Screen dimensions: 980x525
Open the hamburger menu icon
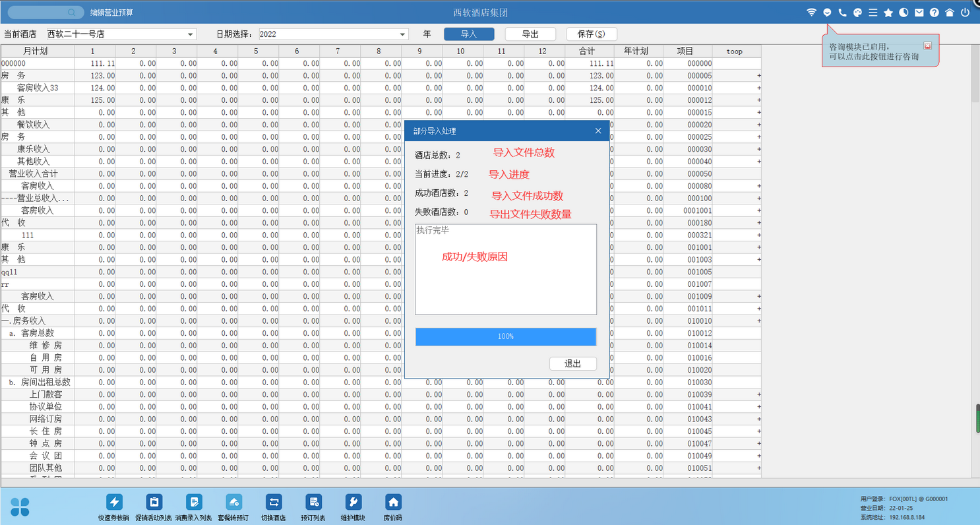pyautogui.click(x=873, y=13)
